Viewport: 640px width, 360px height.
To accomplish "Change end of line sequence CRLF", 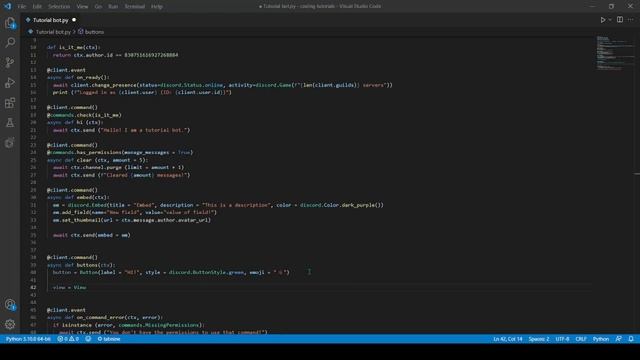I will tap(581, 339).
